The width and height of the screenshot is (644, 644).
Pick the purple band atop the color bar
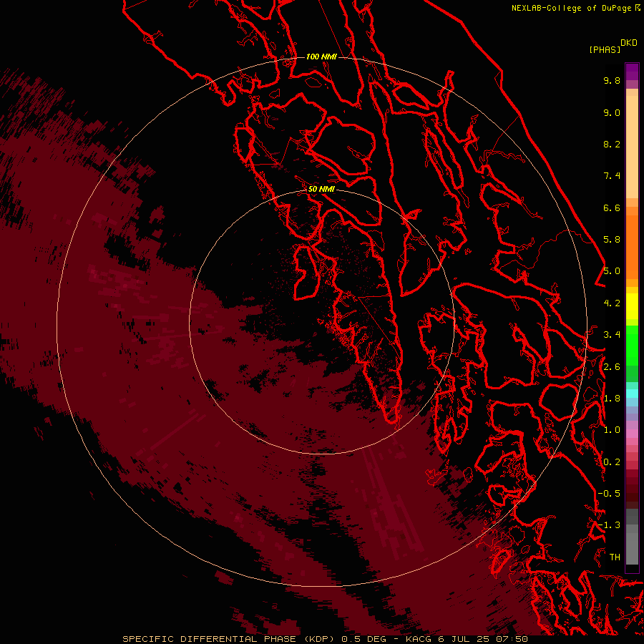coord(632,72)
